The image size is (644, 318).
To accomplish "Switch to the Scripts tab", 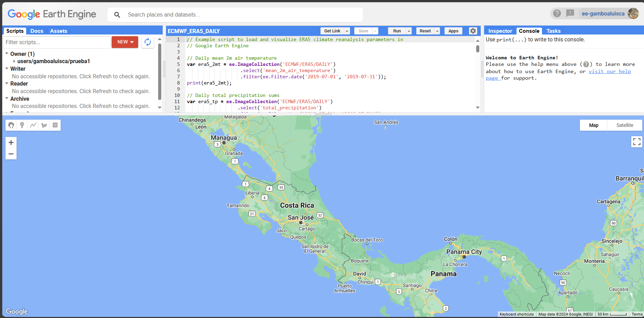I will 15,31.
